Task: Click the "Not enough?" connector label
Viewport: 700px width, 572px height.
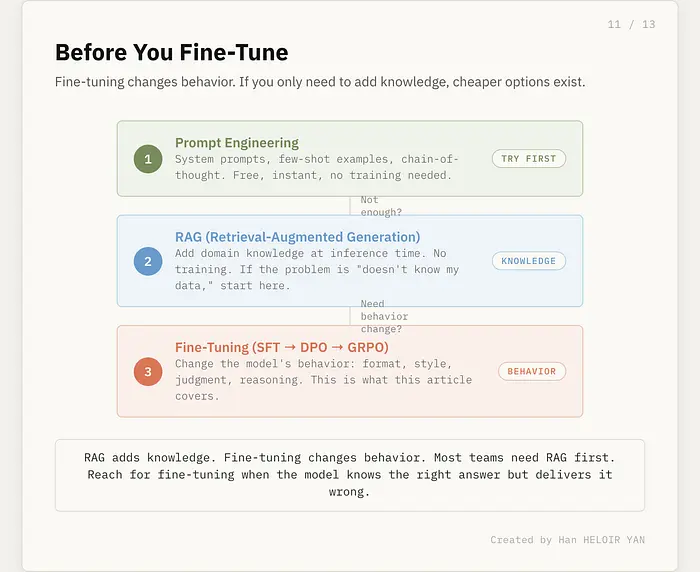Action: coord(381,206)
